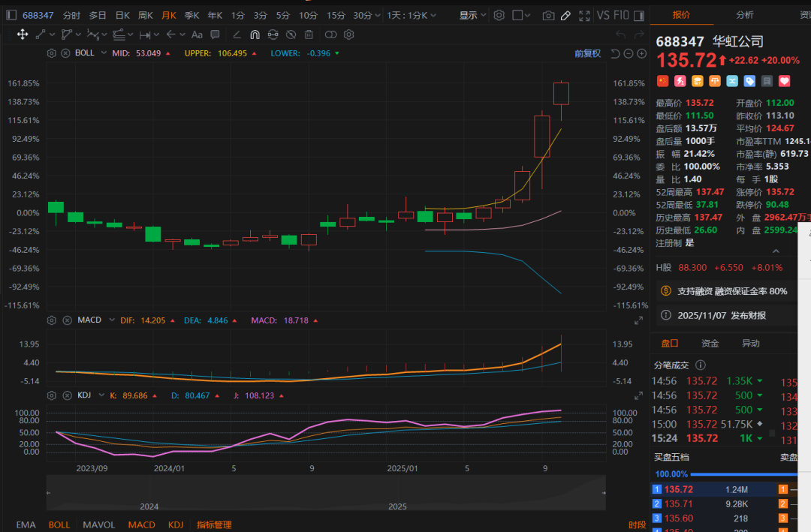Click the VS compare button
This screenshot has width=811, height=532.
click(x=603, y=16)
